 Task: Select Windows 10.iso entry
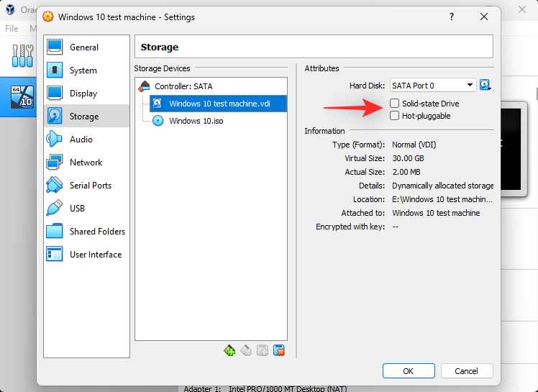pos(196,121)
